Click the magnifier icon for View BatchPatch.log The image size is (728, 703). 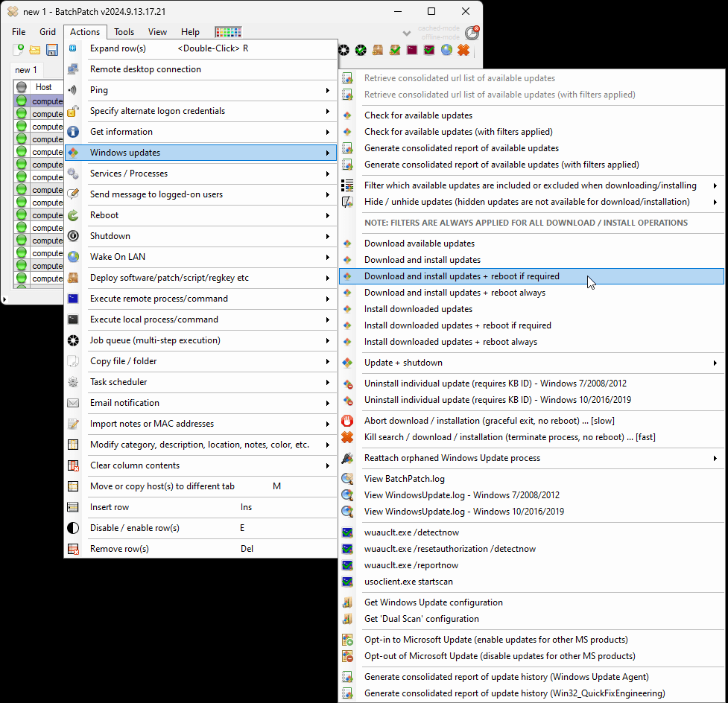(347, 479)
